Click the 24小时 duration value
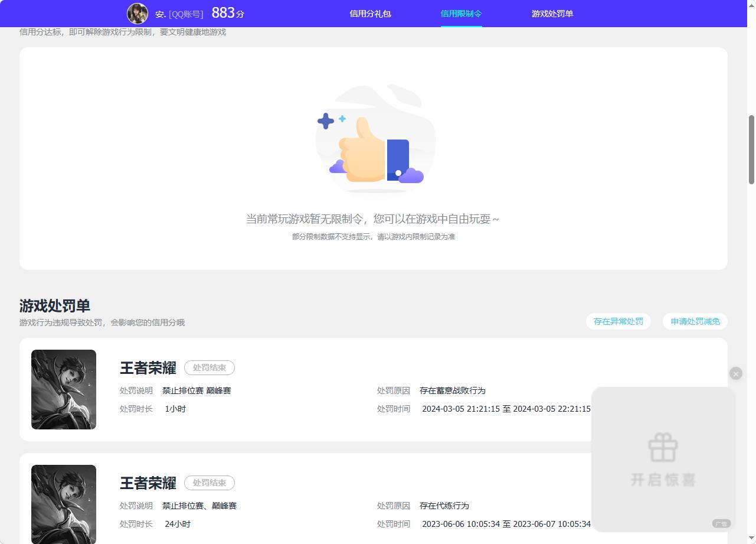Image resolution: width=756 pixels, height=544 pixels. pyautogui.click(x=178, y=524)
